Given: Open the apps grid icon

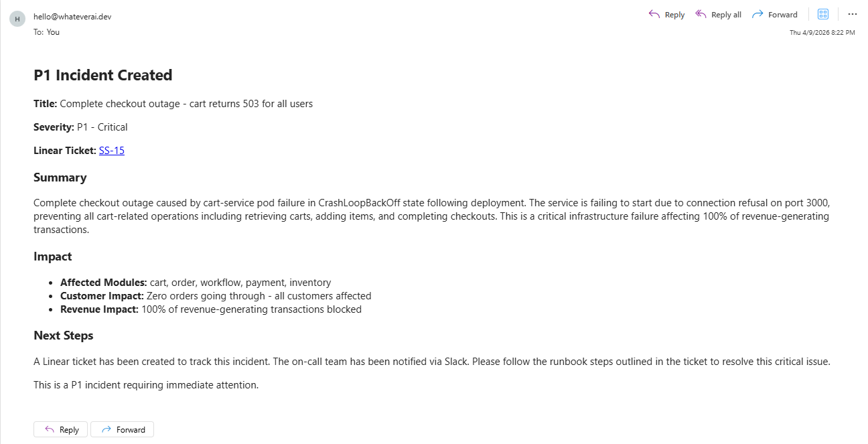Looking at the screenshot, I should pyautogui.click(x=823, y=14).
